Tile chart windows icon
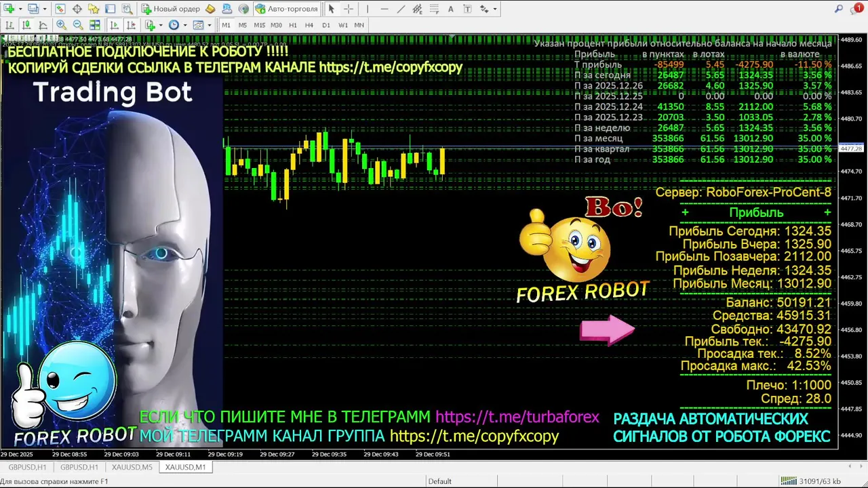 95,25
